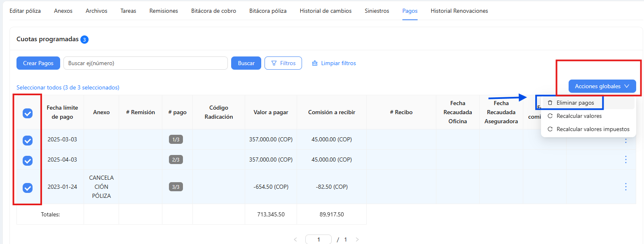Click the Anexo column header
This screenshot has width=644, height=244.
coord(101,112)
